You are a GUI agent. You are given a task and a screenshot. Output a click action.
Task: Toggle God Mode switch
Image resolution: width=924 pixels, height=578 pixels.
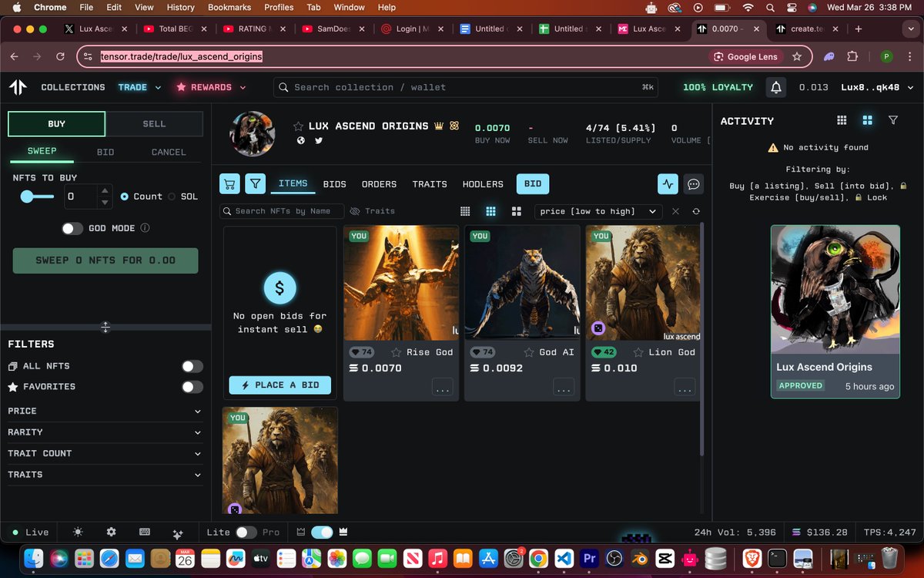coord(72,228)
